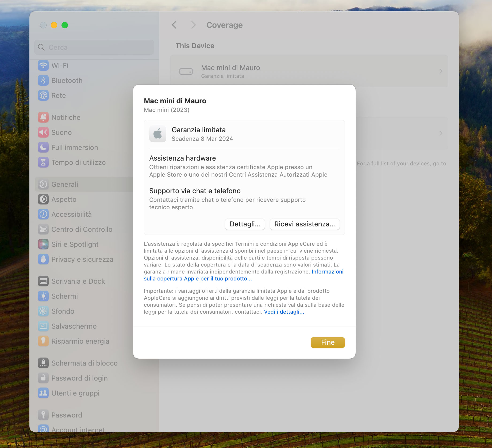This screenshot has width=492, height=448.
Task: Click the Salvaschermo icon
Action: tap(43, 326)
